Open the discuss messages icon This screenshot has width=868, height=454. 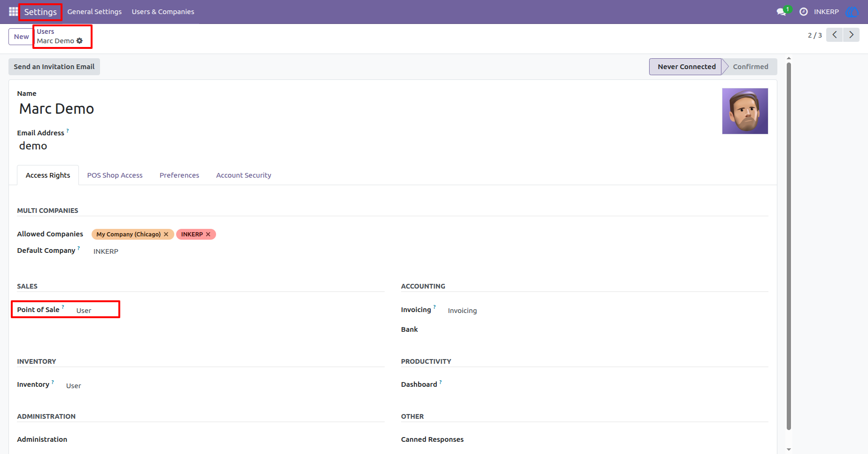(x=782, y=12)
